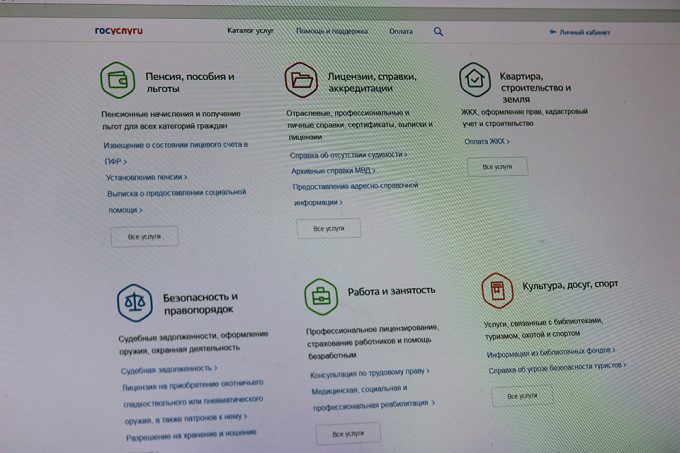Viewport: 680px width, 453px height.
Task: Click the scales icon for Безопасность и правопорядок
Action: (x=134, y=303)
